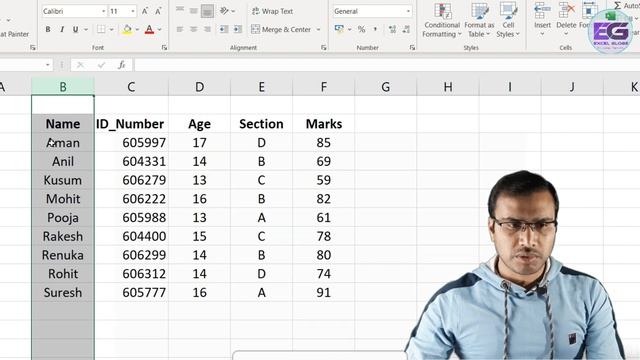Toggle bold formatting
Screen dimensions: 640x360
(48, 29)
